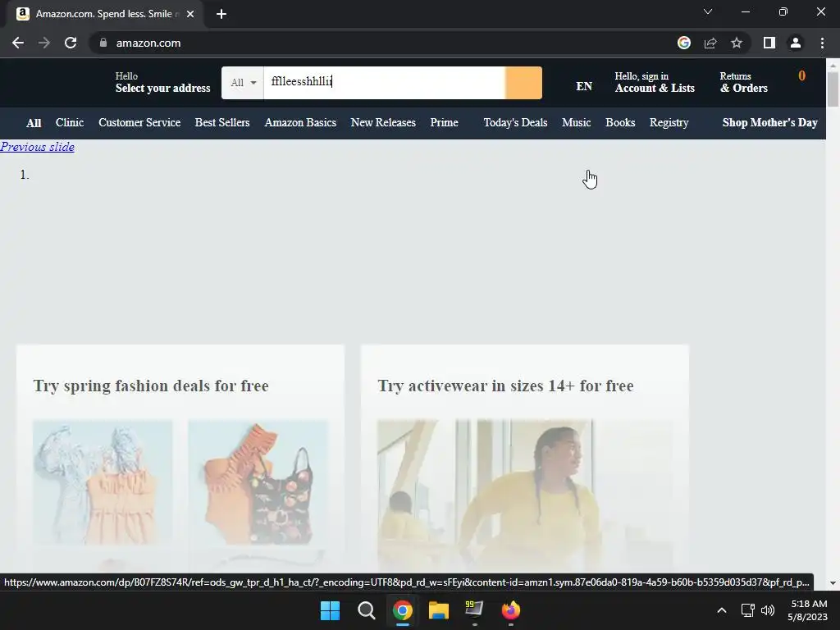This screenshot has width=840, height=630.
Task: Open the Account & Lists menu
Action: click(655, 82)
